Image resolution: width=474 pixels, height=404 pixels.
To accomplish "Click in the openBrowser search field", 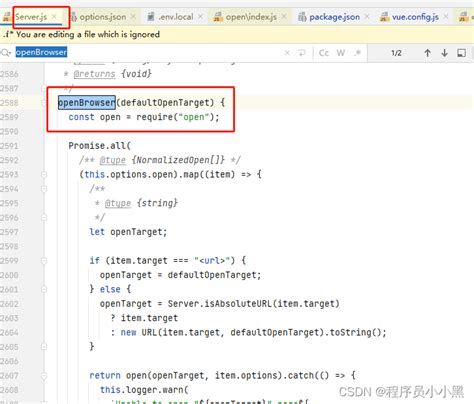I will pyautogui.click(x=147, y=53).
